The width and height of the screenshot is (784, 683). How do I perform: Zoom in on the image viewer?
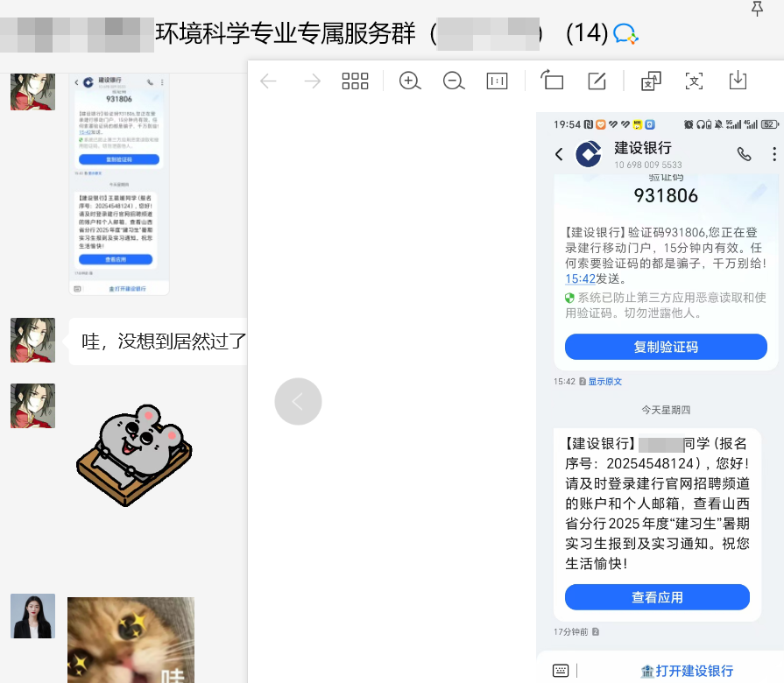point(409,81)
